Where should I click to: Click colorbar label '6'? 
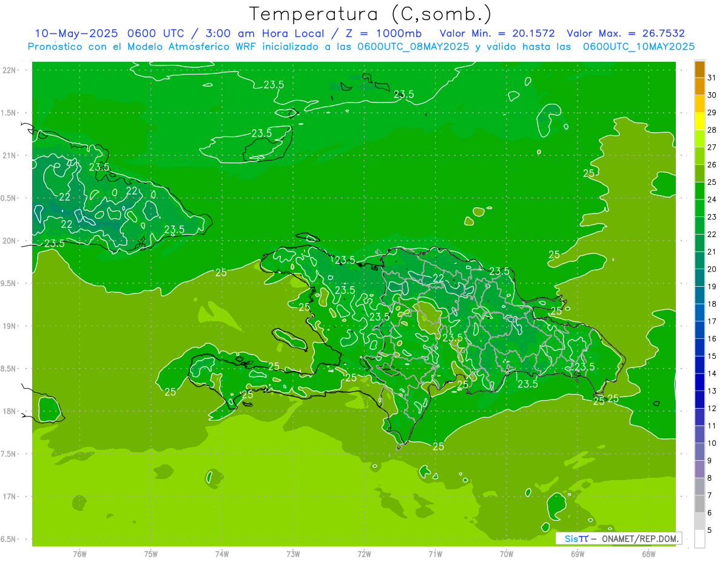tap(710, 513)
